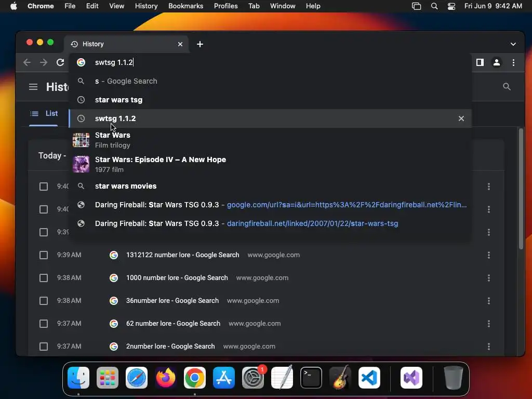
Task: Select the highlighted 'swtsg 1.1.2' suggestion
Action: tap(270, 118)
